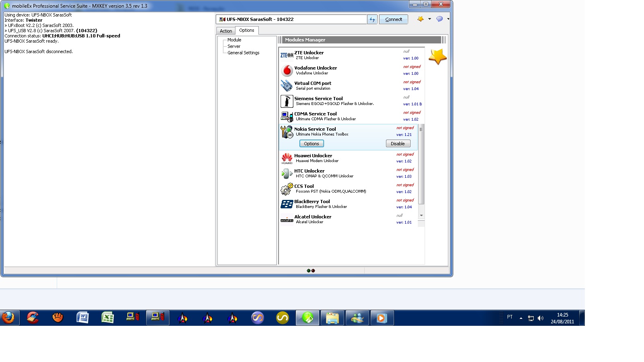Viewport: 644px width, 362px height.
Task: Click the network tray icon
Action: pos(531,318)
